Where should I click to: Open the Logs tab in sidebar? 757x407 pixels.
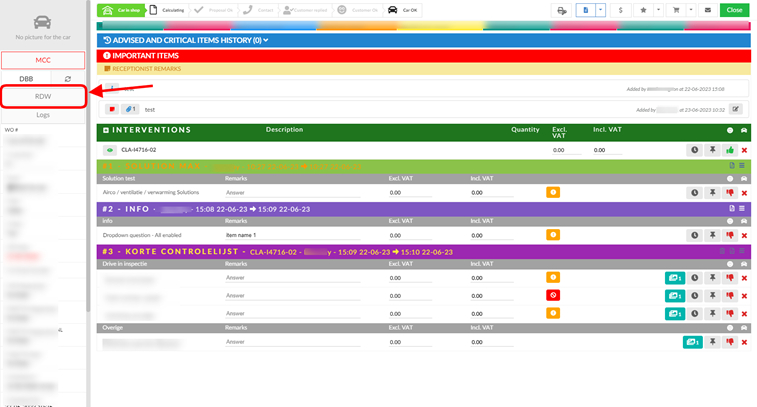click(43, 115)
